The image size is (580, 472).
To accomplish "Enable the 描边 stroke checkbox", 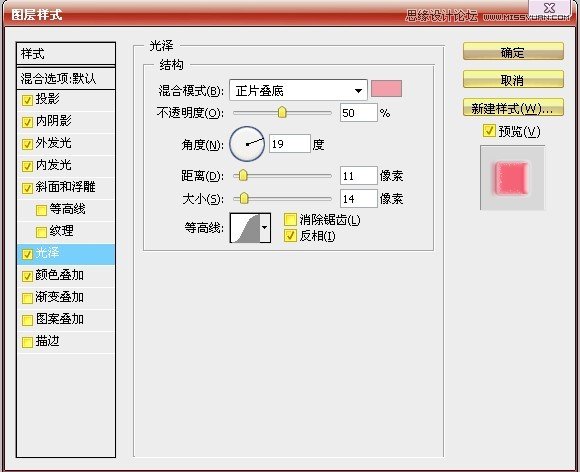I will 27,342.
